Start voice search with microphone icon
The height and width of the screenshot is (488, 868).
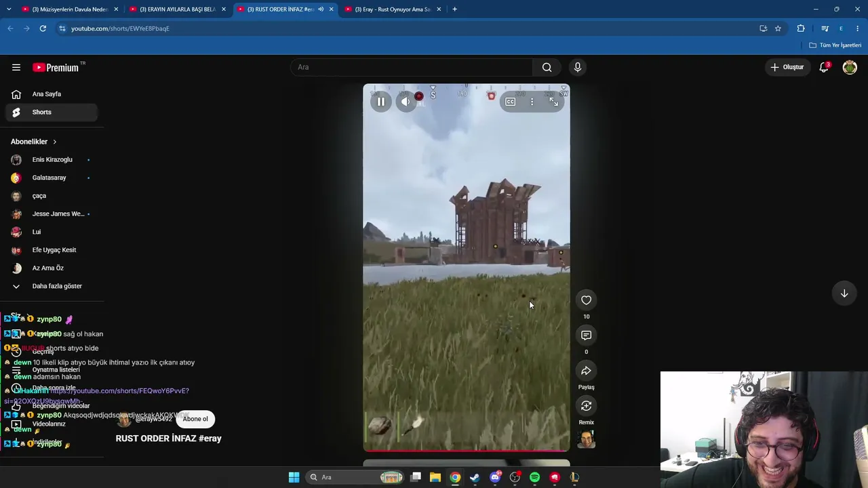(578, 67)
